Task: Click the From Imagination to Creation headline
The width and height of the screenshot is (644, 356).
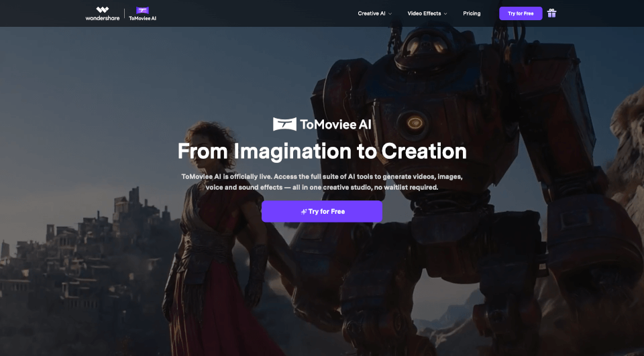Action: tap(322, 151)
